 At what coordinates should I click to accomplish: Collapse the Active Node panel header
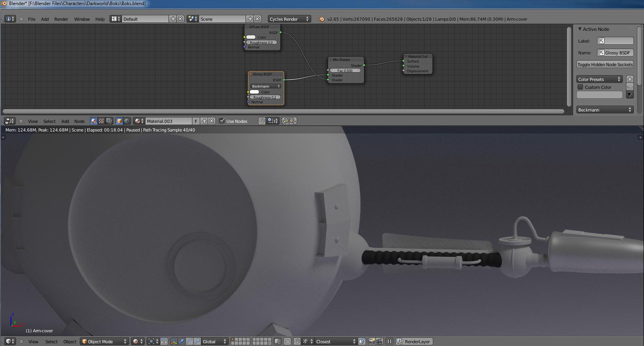[x=593, y=29]
